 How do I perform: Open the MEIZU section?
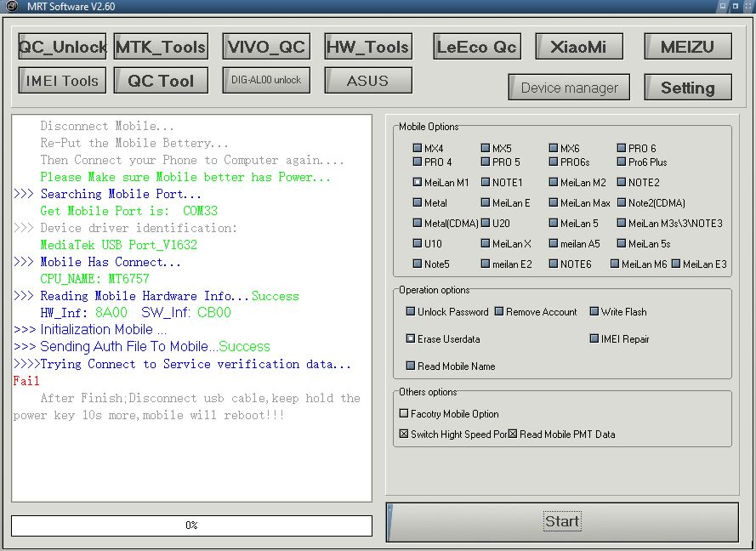[687, 46]
